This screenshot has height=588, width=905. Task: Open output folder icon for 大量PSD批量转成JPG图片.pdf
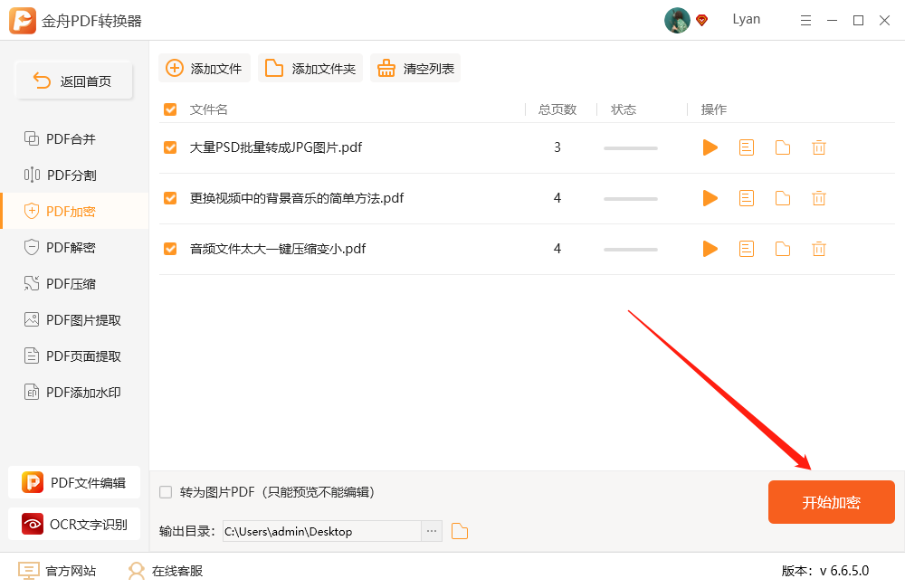(x=783, y=147)
